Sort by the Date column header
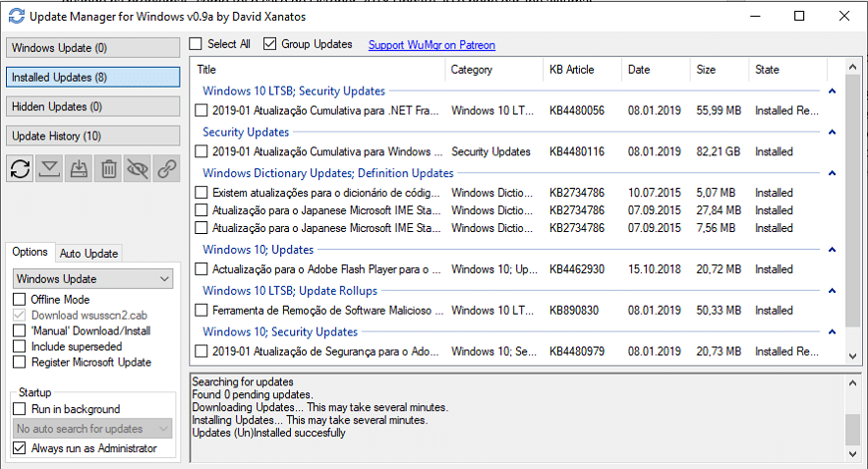 656,70
